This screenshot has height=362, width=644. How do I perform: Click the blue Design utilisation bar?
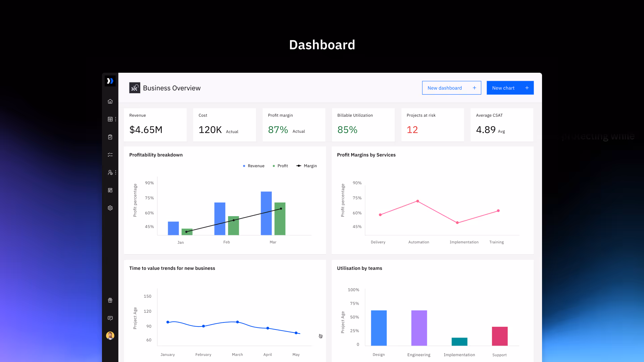[379, 328]
